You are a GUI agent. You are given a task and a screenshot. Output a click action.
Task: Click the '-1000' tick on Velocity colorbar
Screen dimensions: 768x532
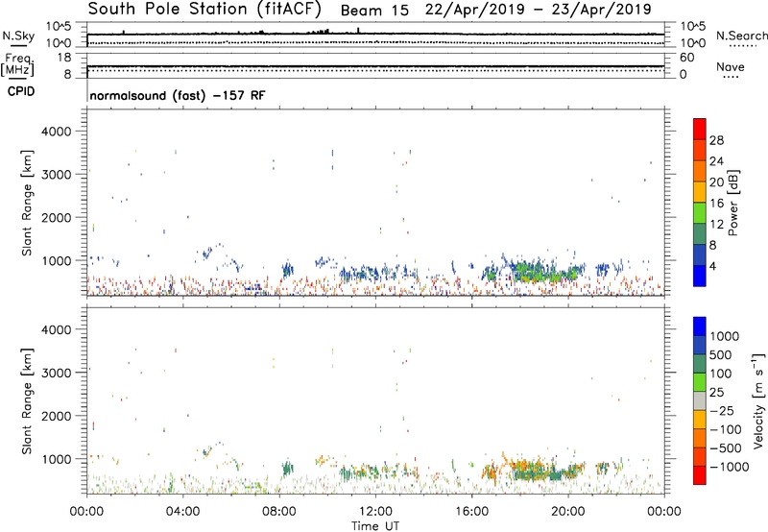(x=730, y=467)
